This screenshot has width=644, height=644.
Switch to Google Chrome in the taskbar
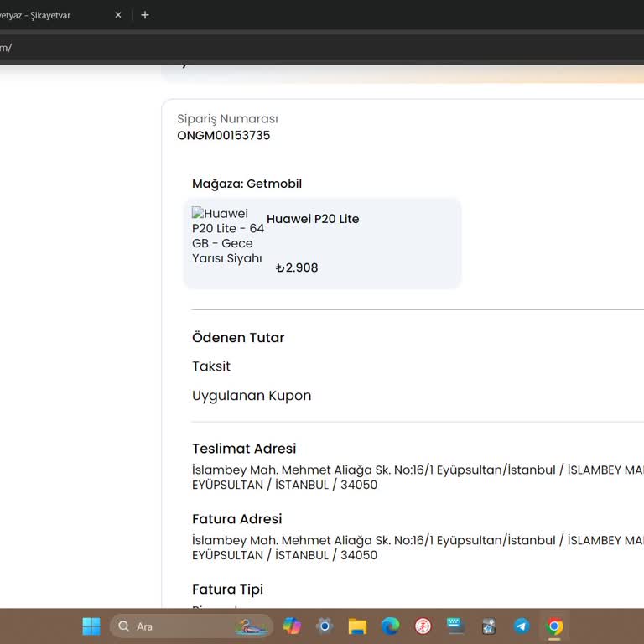[x=554, y=626]
